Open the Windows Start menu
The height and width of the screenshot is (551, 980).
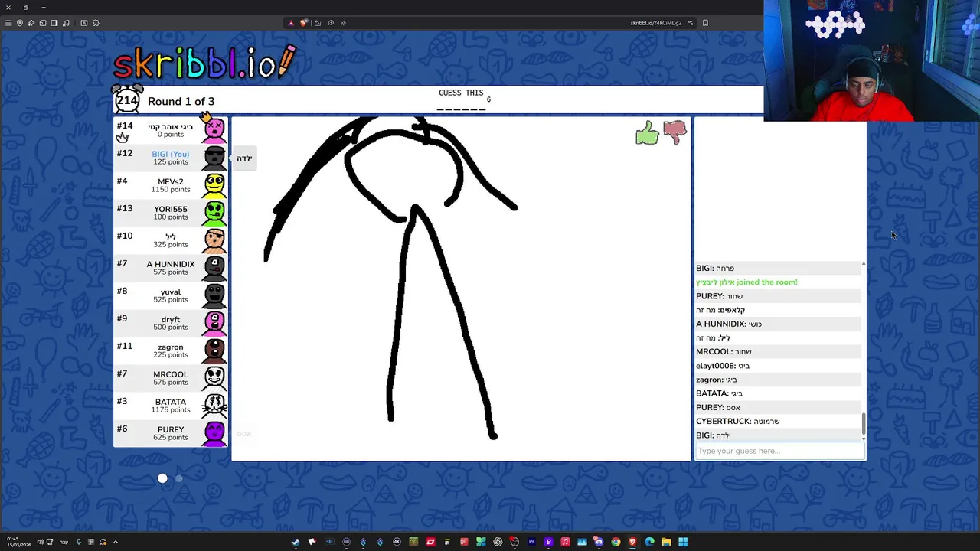point(683,542)
